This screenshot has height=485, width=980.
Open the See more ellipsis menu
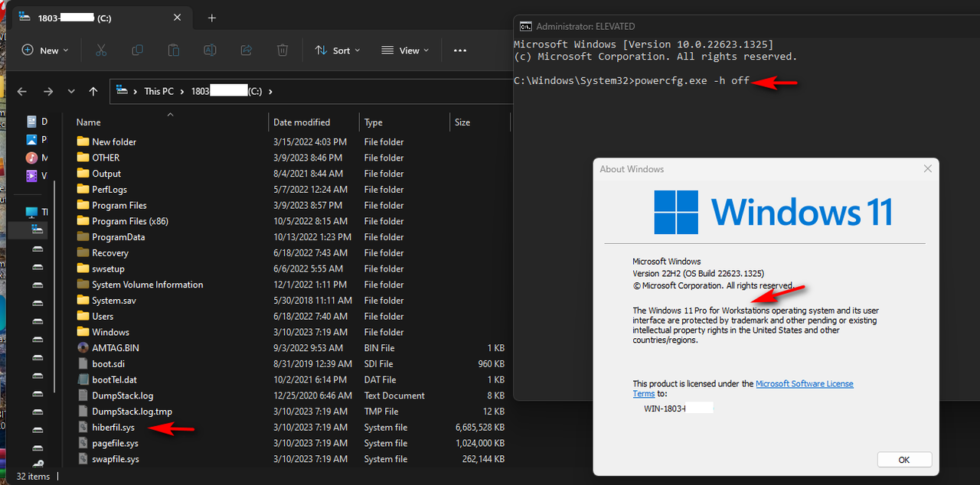tap(460, 50)
